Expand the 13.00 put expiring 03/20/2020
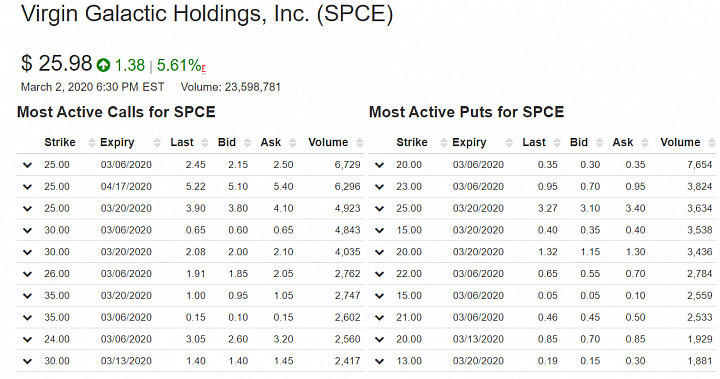The image size is (720, 379). coord(379,362)
